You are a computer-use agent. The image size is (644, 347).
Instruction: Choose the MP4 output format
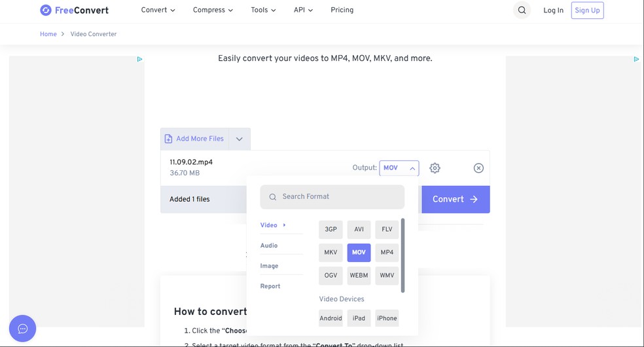[387, 253]
